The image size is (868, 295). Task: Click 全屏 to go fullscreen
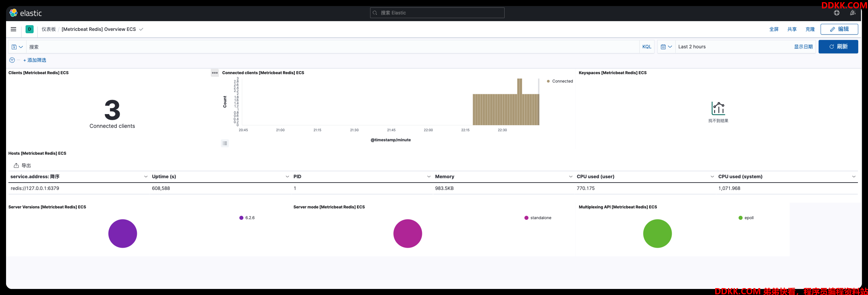tap(774, 29)
